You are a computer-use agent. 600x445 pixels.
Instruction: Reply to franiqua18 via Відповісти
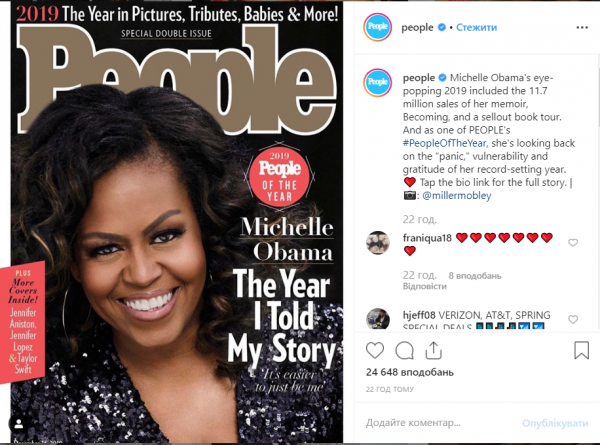pyautogui.click(x=424, y=286)
